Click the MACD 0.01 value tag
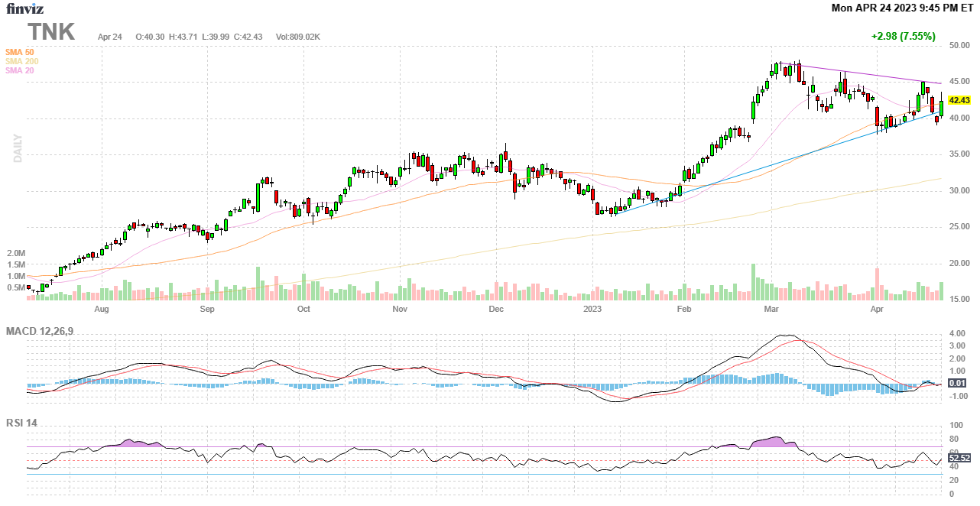 pos(958,383)
